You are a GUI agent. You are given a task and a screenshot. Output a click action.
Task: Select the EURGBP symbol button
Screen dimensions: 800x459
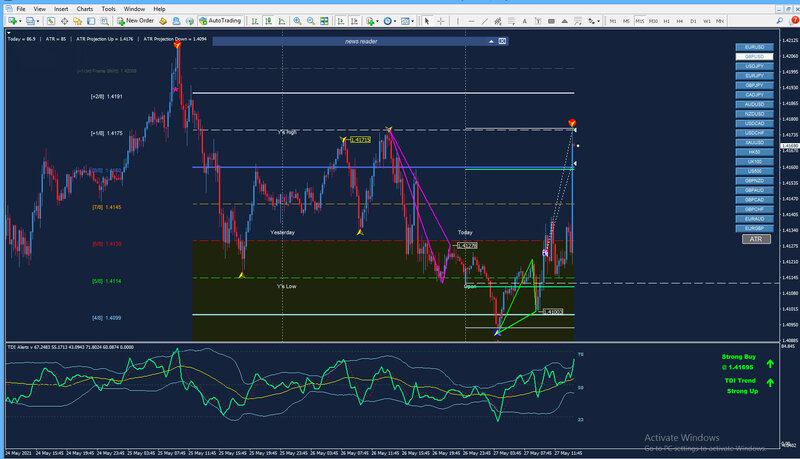tap(754, 228)
